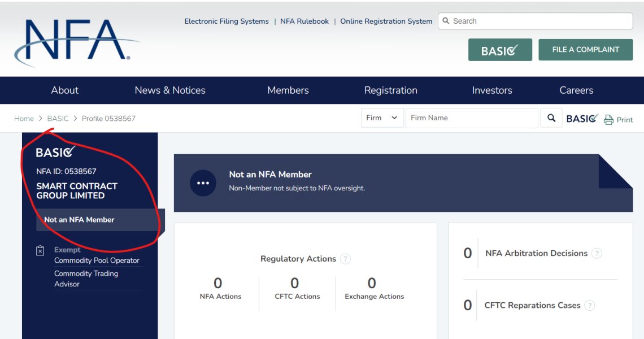Click the NFA ID: 0538567 text

pos(66,171)
